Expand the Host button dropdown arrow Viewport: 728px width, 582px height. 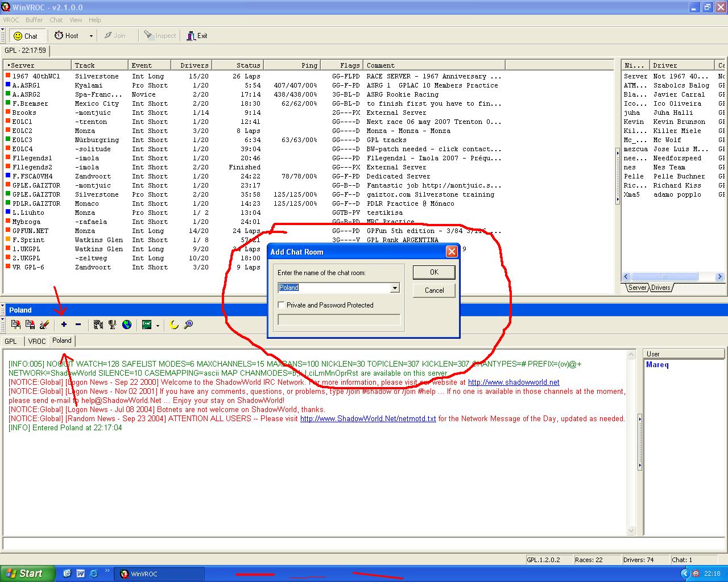pos(91,36)
